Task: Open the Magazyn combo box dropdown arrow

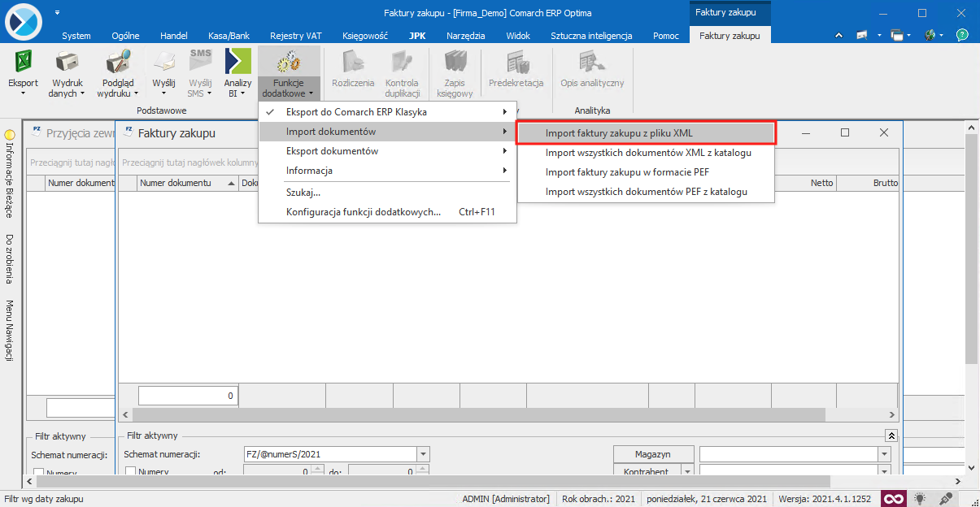Action: pyautogui.click(x=883, y=454)
